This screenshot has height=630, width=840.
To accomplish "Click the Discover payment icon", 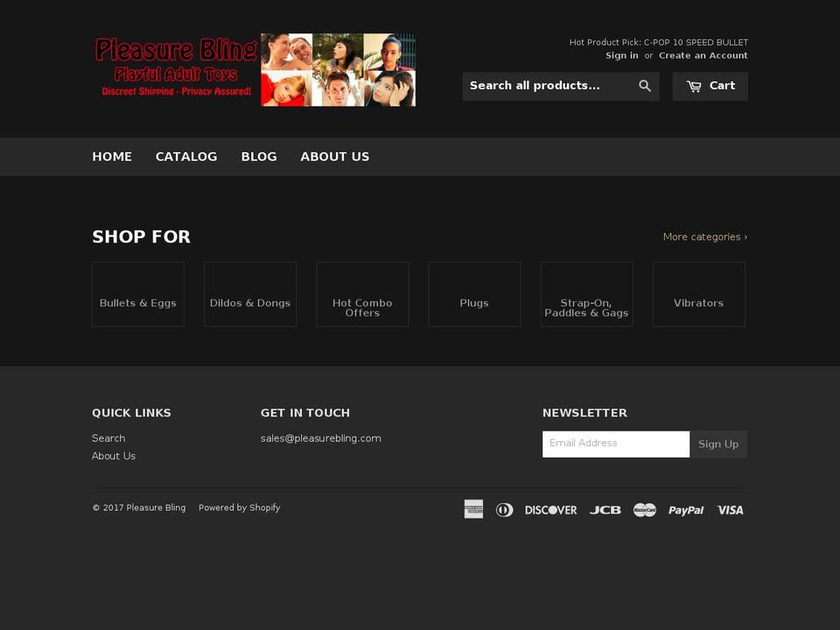I will pos(550,509).
